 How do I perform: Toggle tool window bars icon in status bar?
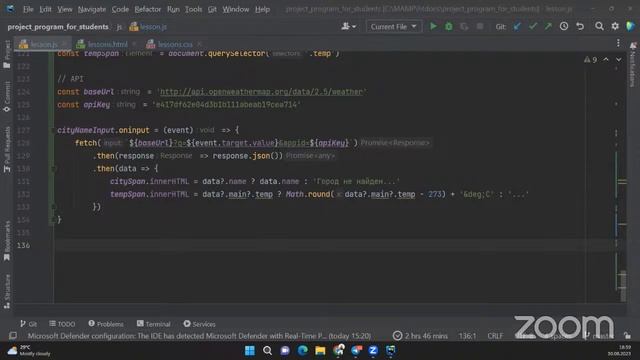coord(13,336)
